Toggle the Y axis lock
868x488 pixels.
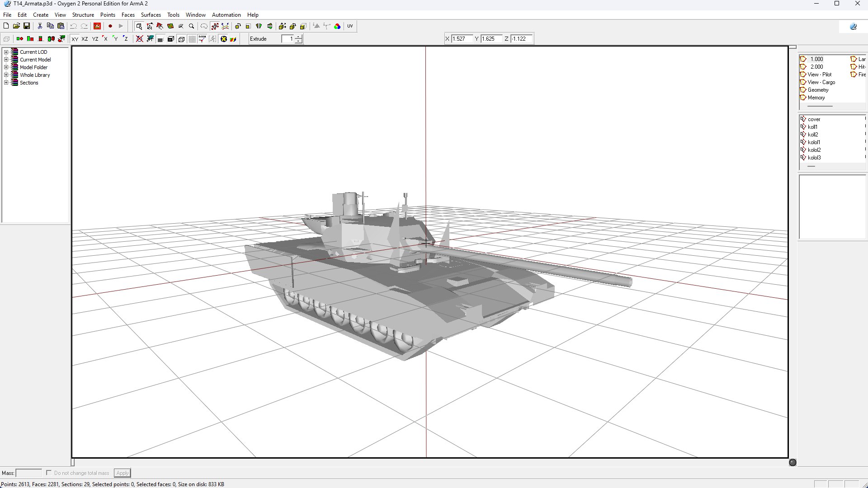(115, 39)
